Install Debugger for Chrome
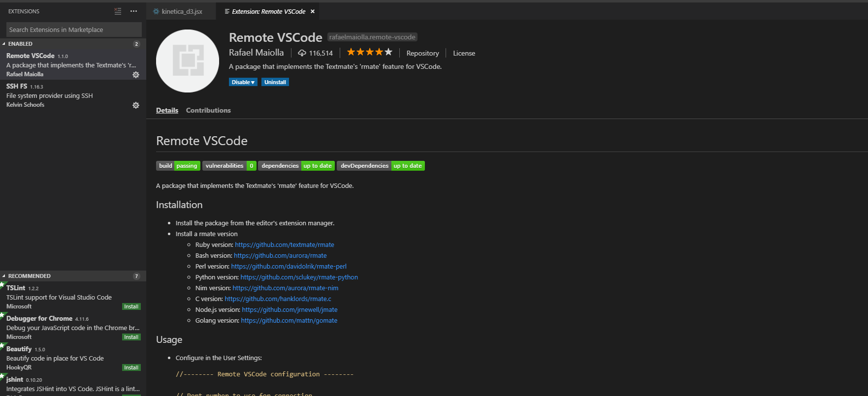Viewport: 868px width, 396px height. 131,337
